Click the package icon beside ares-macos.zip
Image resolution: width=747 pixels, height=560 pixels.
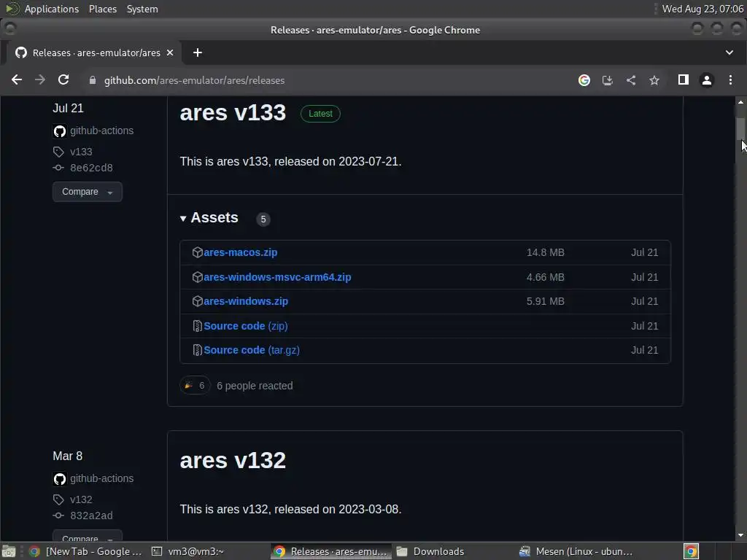click(197, 252)
